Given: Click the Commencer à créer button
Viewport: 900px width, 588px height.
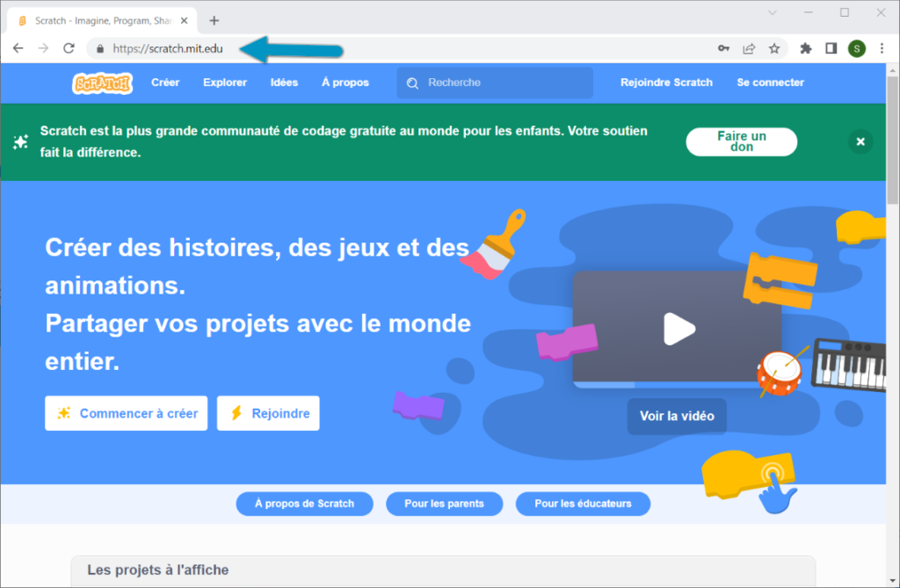Looking at the screenshot, I should click(x=126, y=413).
